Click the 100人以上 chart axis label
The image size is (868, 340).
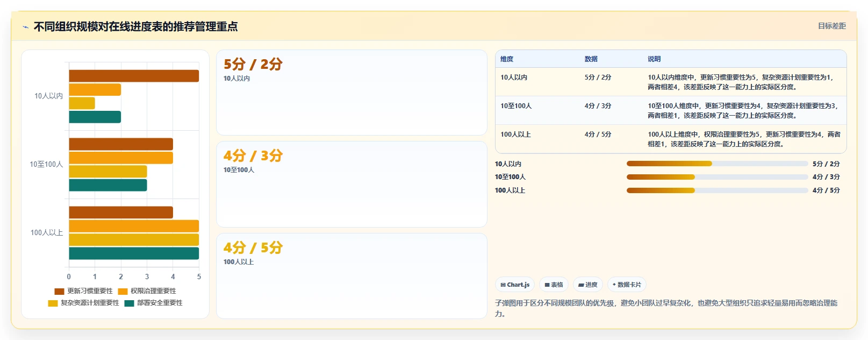[47, 233]
